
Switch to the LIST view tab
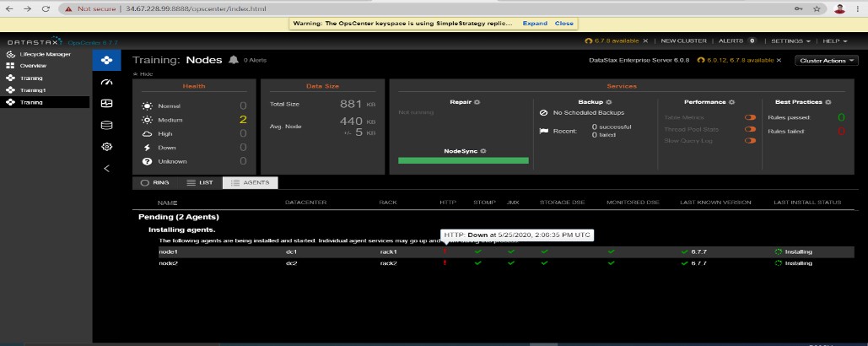coord(200,182)
